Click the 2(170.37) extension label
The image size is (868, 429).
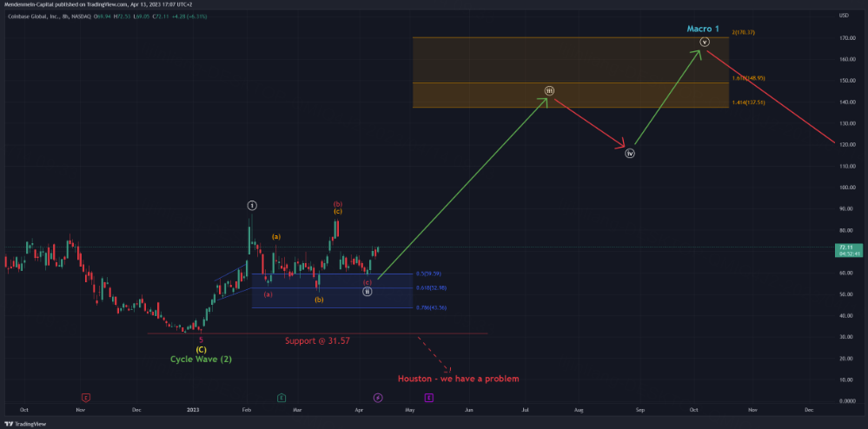[745, 33]
